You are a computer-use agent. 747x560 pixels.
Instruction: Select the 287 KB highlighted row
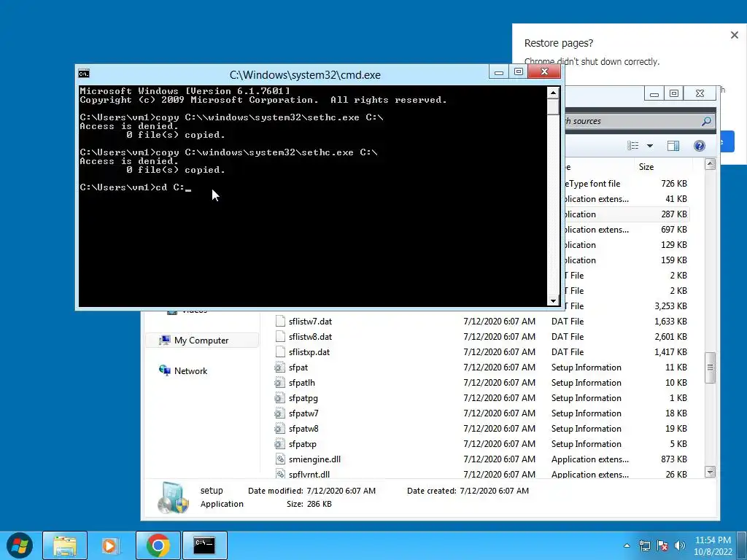click(x=627, y=214)
